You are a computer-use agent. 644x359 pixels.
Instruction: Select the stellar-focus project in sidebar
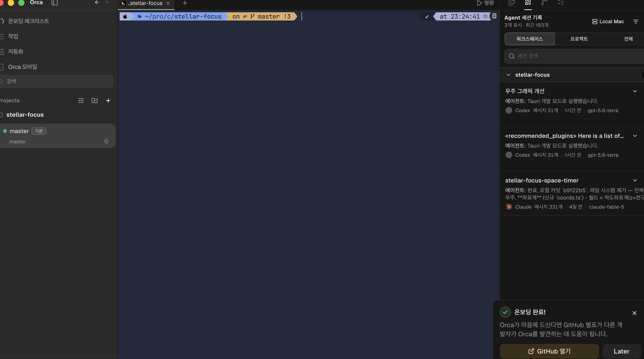(x=25, y=115)
